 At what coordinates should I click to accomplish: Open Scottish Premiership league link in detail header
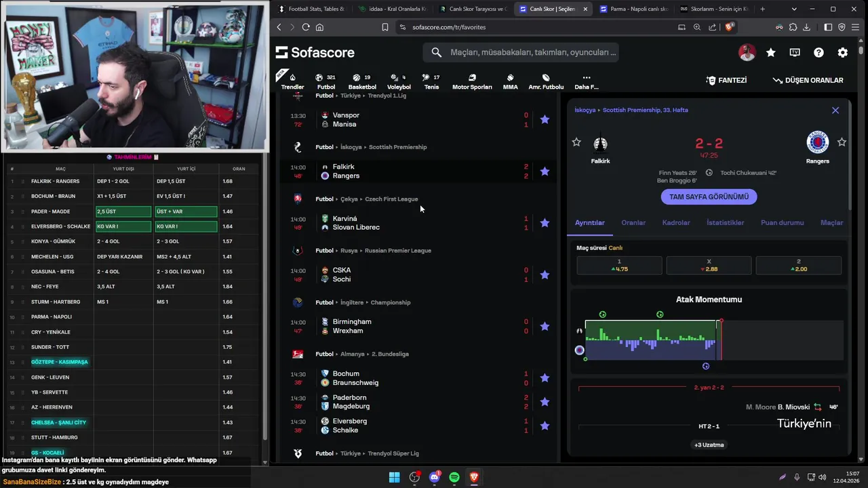646,110
